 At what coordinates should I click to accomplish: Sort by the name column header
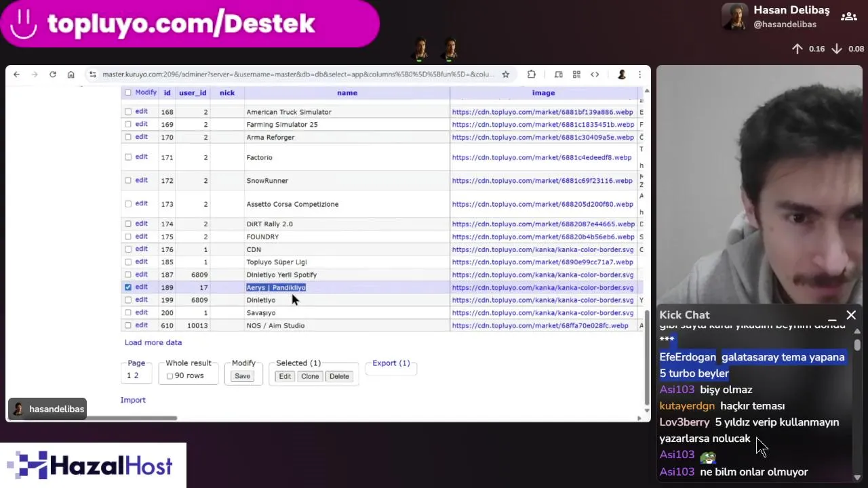pos(347,93)
